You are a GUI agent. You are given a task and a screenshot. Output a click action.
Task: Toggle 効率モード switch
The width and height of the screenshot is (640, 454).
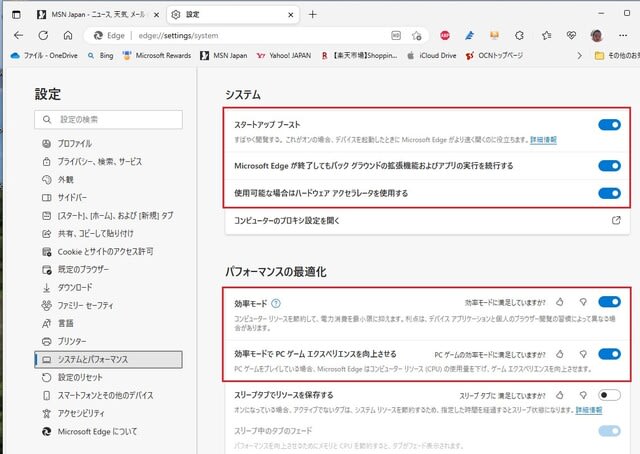point(609,302)
